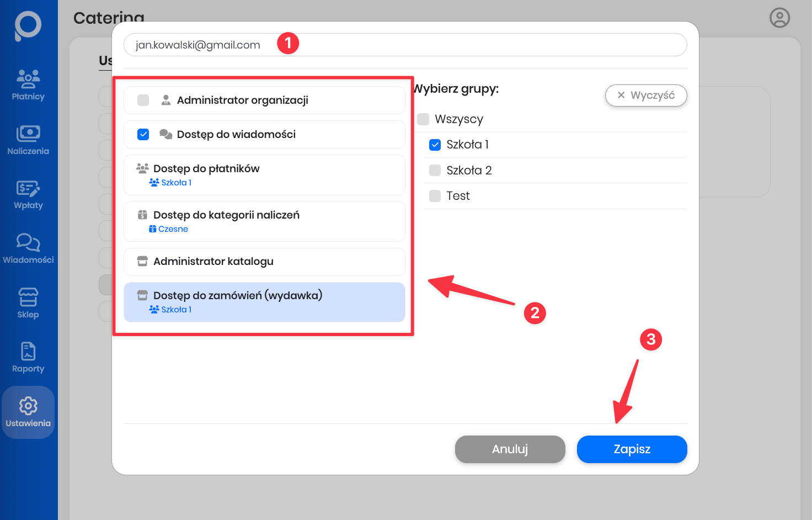This screenshot has width=812, height=520.
Task: Open the Wpłaty sidebar icon
Action: (28, 194)
